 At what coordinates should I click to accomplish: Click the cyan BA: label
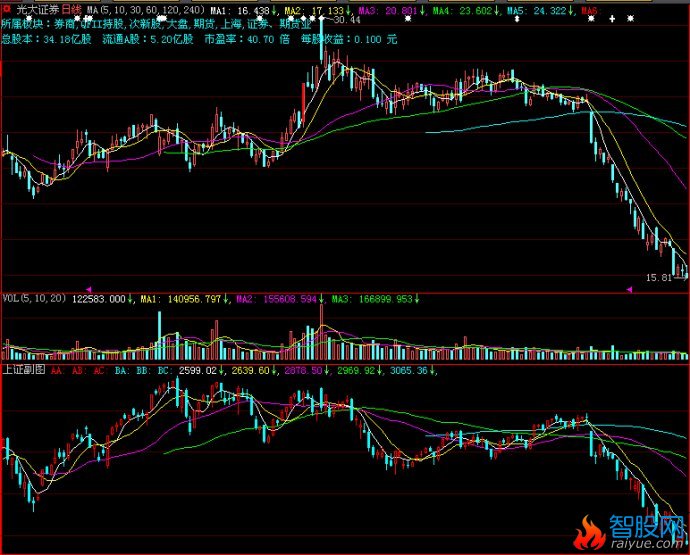click(121, 371)
